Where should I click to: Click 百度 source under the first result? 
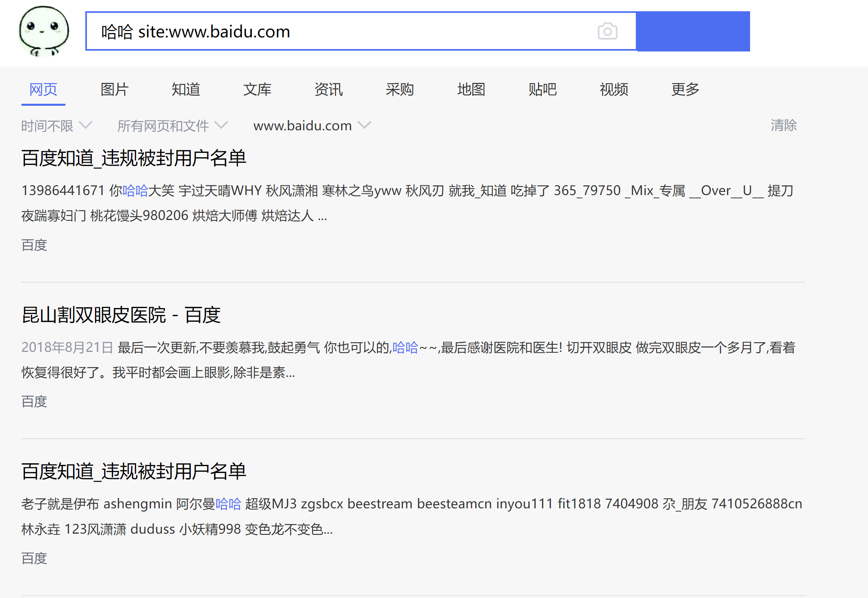coord(34,245)
